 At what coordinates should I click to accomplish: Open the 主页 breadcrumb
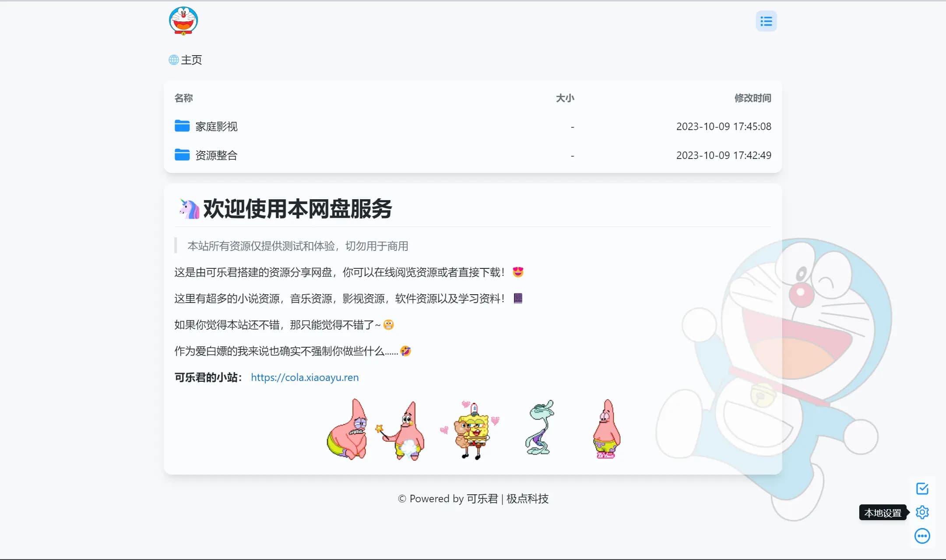coord(191,60)
